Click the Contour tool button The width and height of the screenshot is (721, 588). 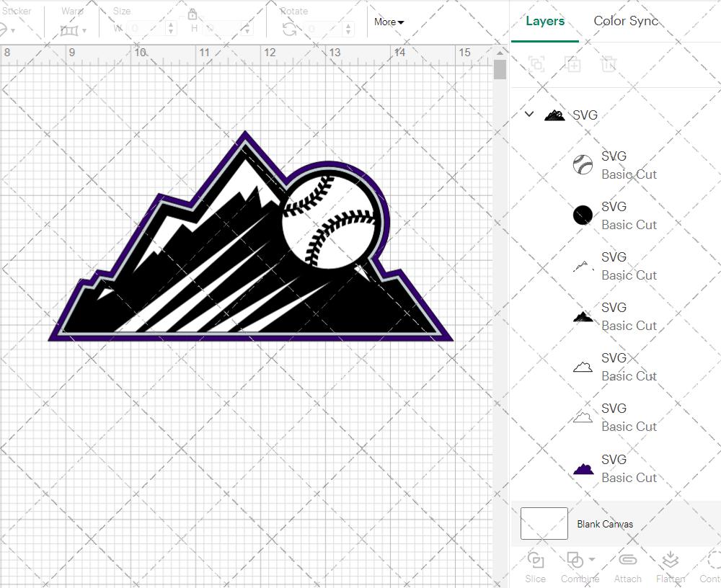710,567
